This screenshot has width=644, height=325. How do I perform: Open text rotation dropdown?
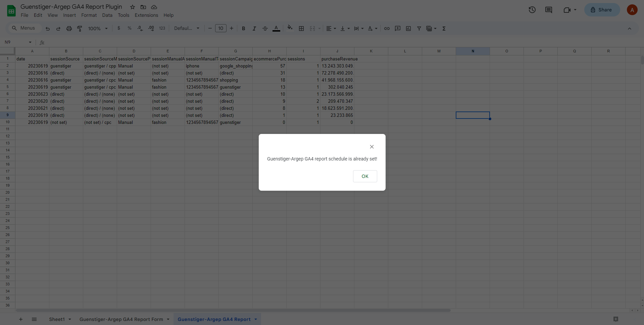[x=373, y=29]
